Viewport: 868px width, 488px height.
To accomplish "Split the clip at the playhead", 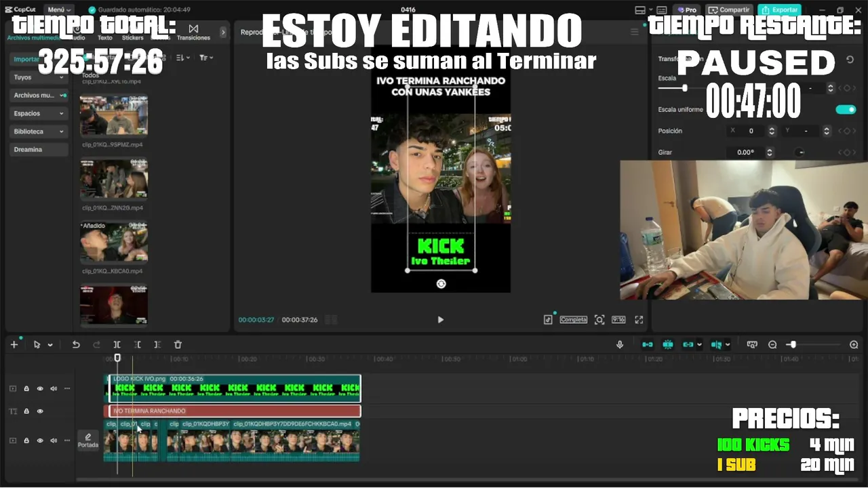I will pyautogui.click(x=117, y=344).
